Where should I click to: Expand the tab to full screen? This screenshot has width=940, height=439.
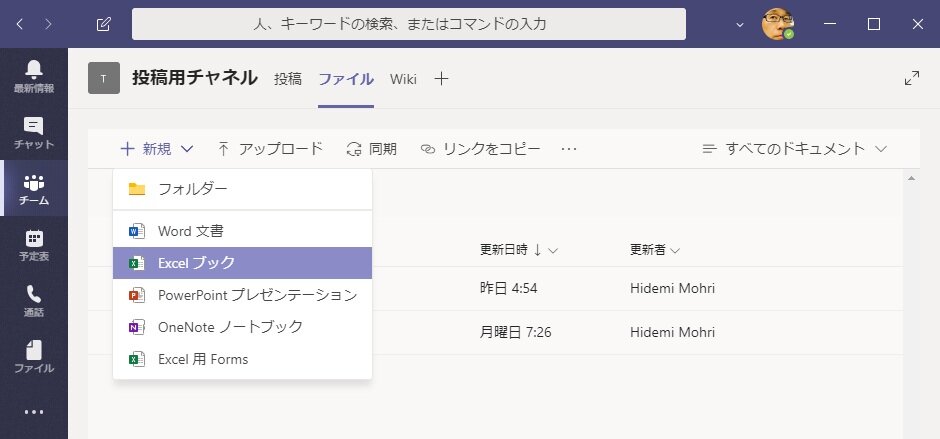911,78
